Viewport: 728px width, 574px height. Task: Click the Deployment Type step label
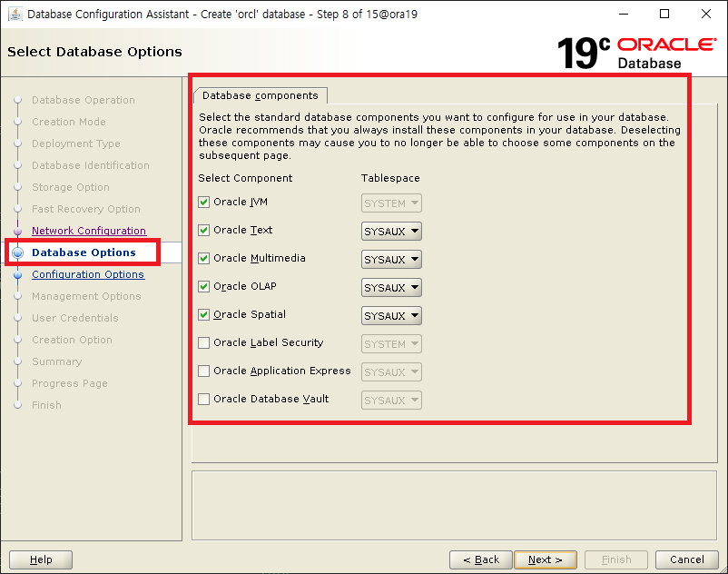coord(76,143)
